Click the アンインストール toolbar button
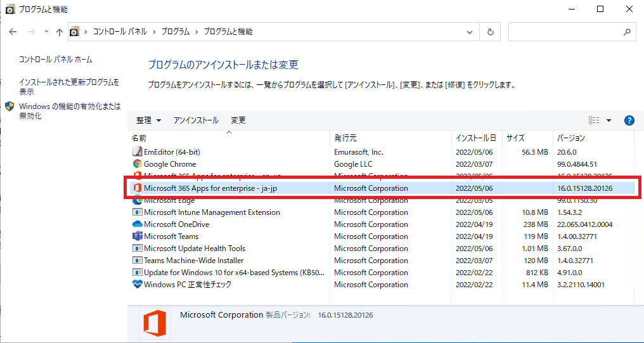The width and height of the screenshot is (644, 343). [196, 120]
